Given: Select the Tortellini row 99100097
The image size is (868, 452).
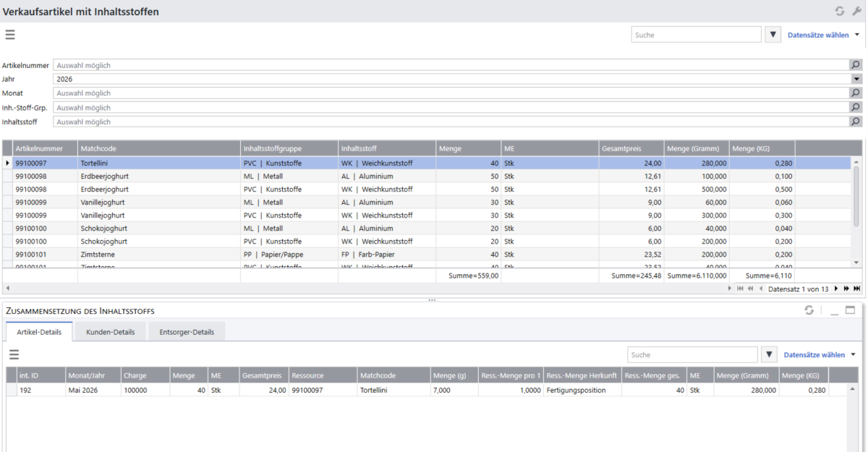Looking at the screenshot, I should click(427, 163).
